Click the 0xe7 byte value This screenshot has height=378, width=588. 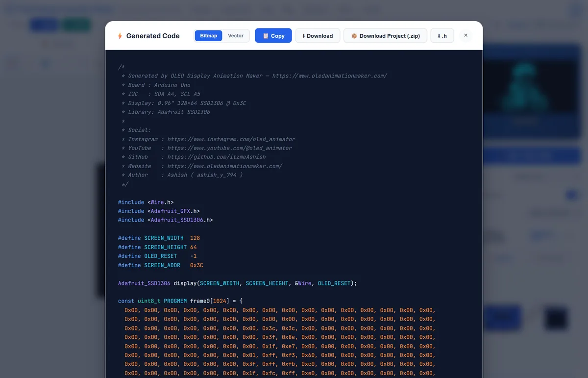(289, 346)
